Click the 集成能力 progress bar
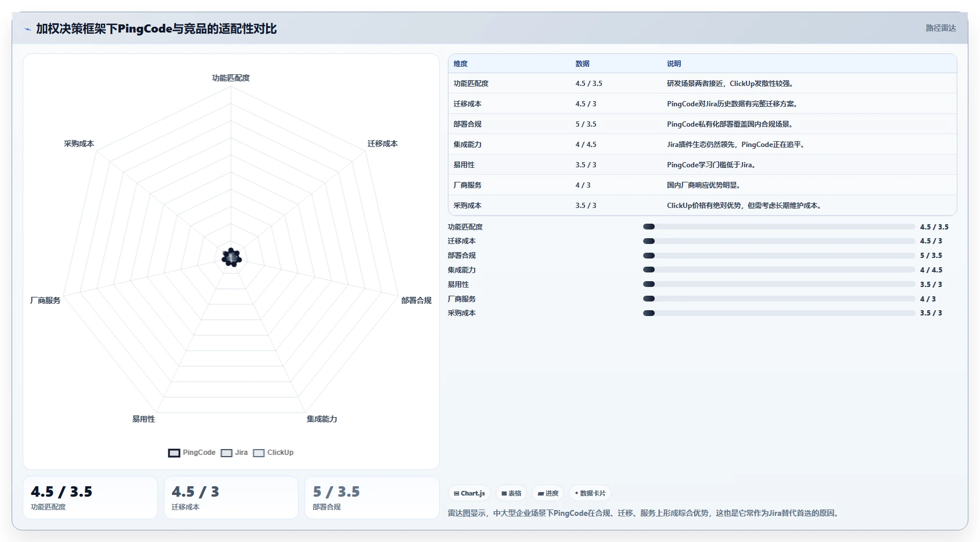This screenshot has width=980, height=542. click(779, 270)
